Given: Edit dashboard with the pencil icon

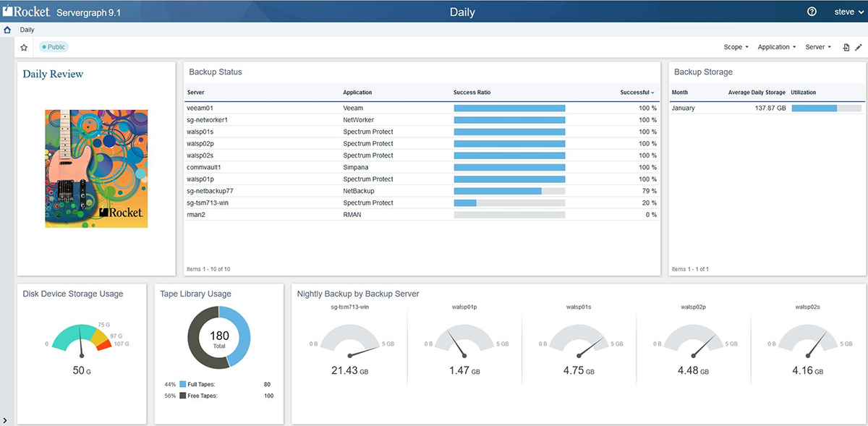Looking at the screenshot, I should pos(859,47).
